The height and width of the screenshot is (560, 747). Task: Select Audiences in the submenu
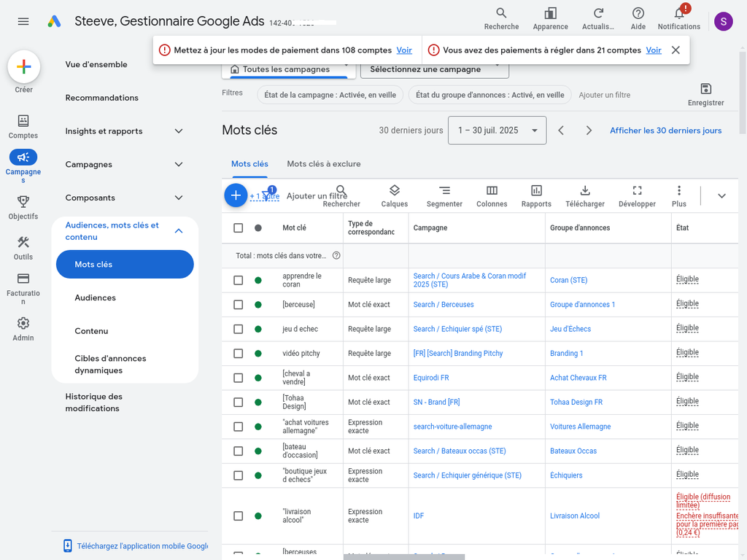[96, 297]
